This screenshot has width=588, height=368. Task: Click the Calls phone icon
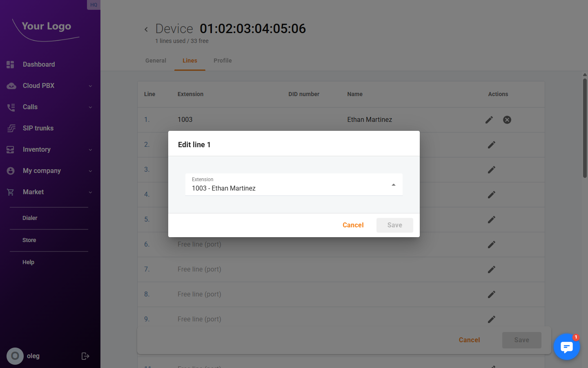click(x=10, y=107)
